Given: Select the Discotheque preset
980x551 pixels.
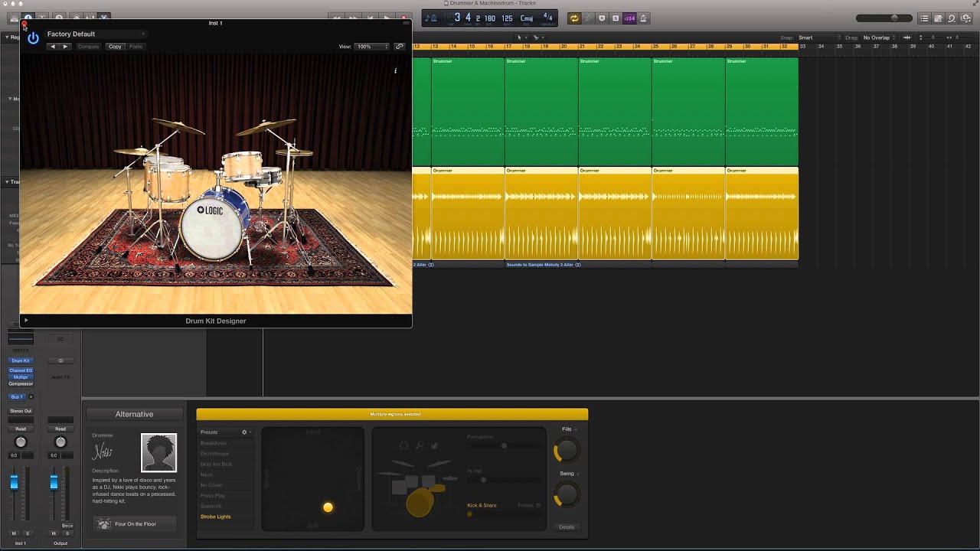Looking at the screenshot, I should tap(214, 454).
